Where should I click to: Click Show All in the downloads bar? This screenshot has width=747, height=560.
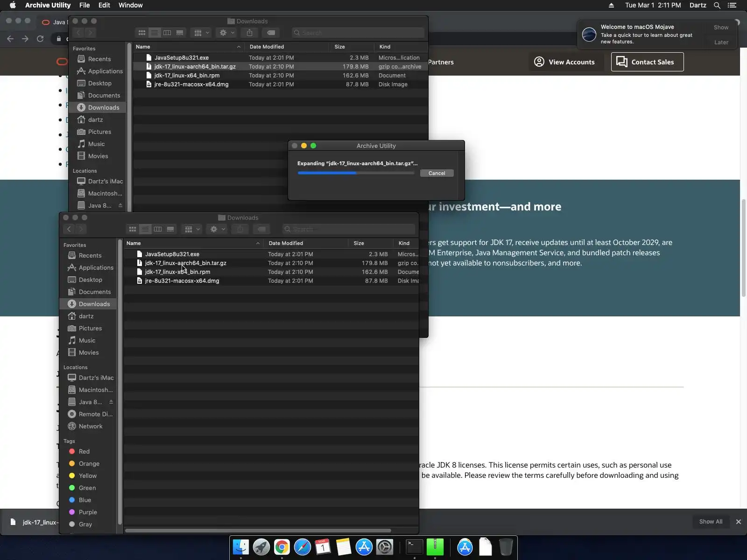pyautogui.click(x=711, y=522)
